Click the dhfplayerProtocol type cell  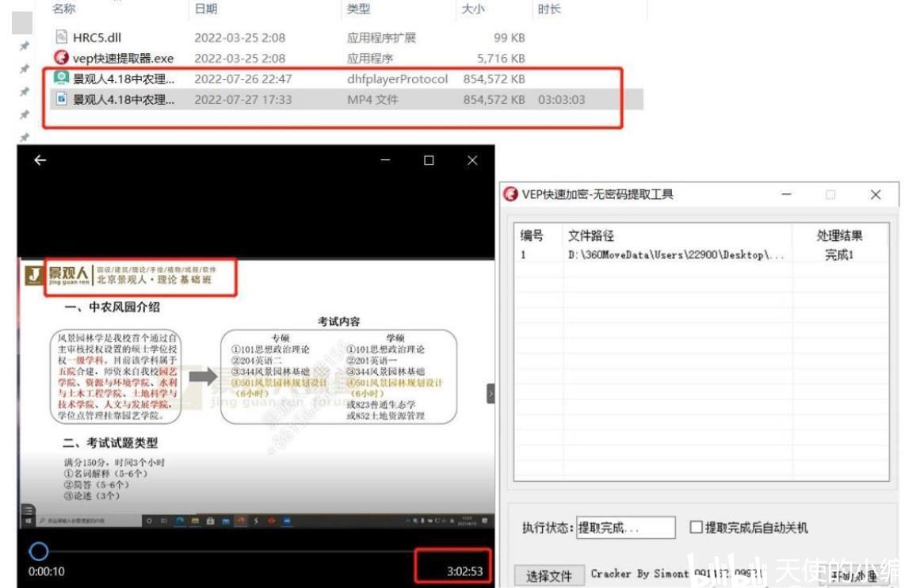[x=397, y=79]
